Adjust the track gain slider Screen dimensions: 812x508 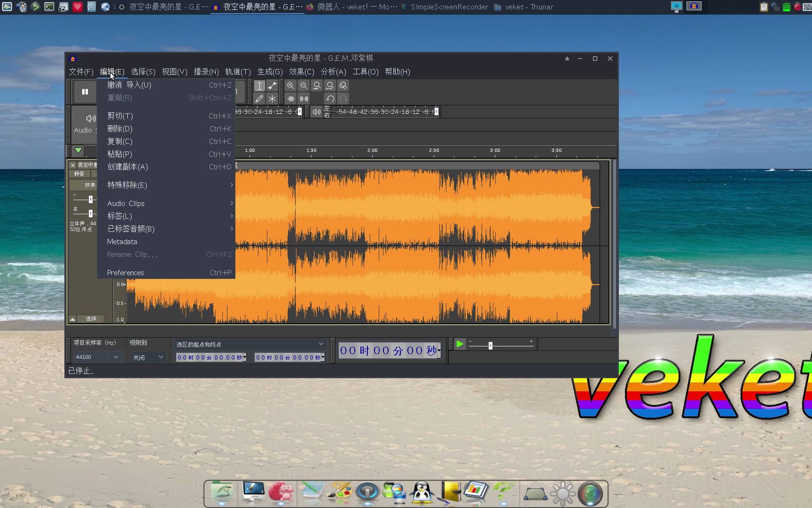tap(91, 199)
